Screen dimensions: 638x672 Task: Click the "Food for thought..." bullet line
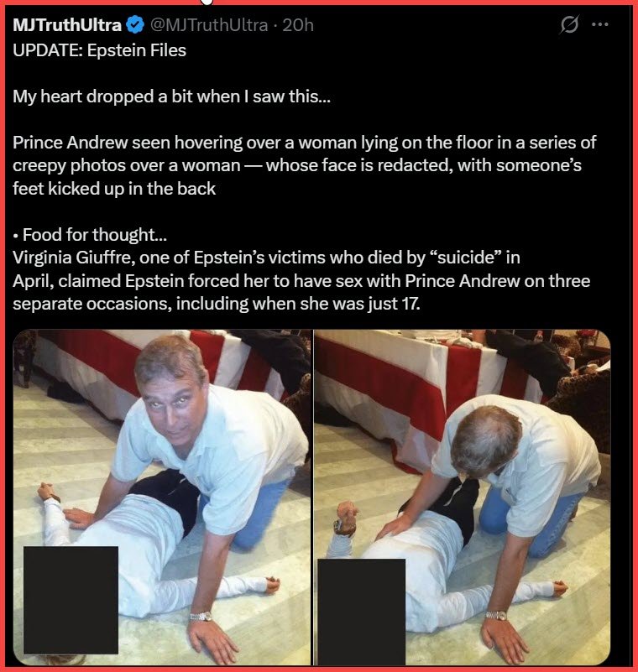90,234
